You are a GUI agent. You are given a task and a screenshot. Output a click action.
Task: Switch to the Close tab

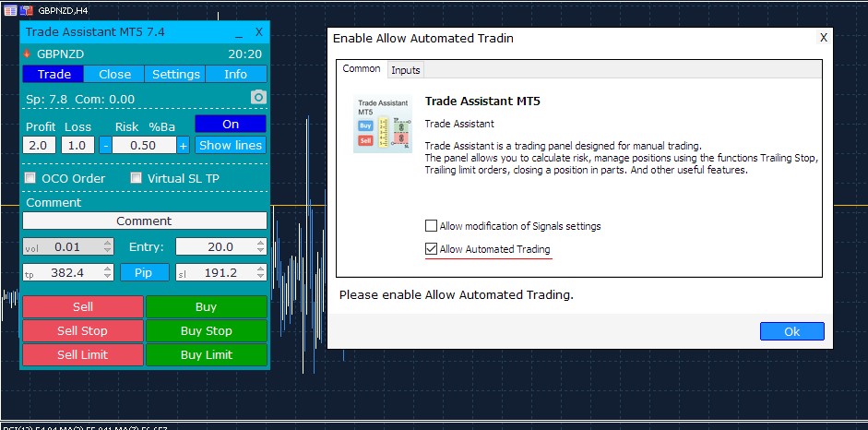(x=114, y=74)
